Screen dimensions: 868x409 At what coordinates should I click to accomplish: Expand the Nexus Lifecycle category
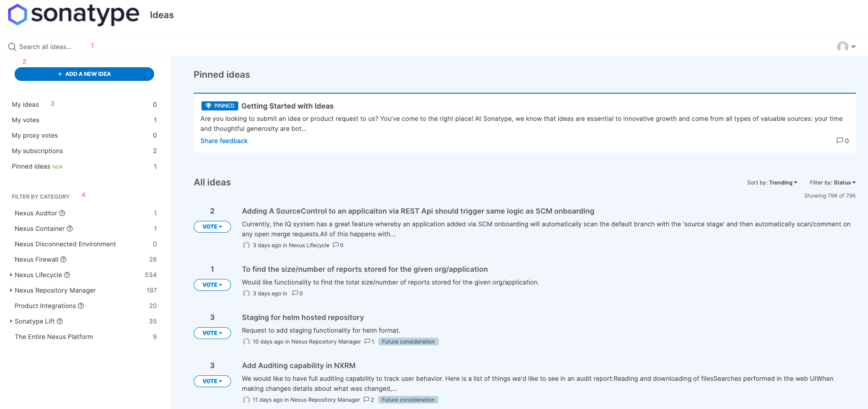11,275
